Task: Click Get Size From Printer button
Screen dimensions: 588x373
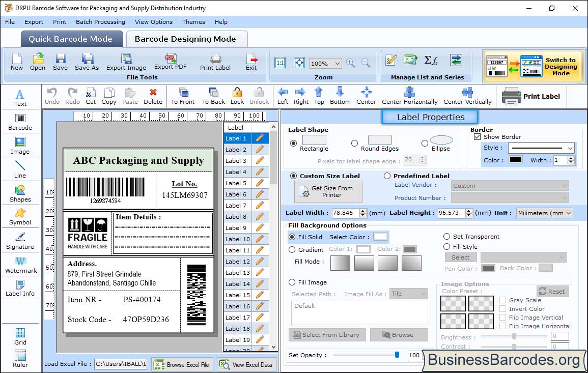Action: point(328,191)
